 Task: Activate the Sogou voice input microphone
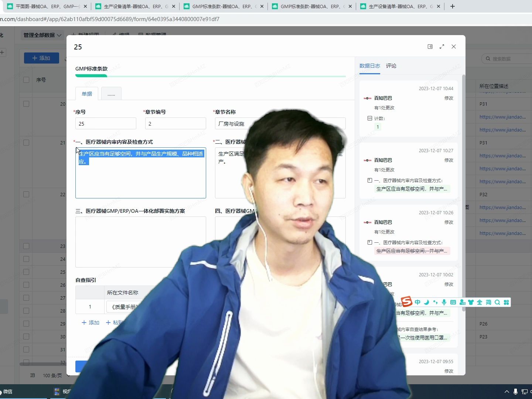click(x=444, y=302)
